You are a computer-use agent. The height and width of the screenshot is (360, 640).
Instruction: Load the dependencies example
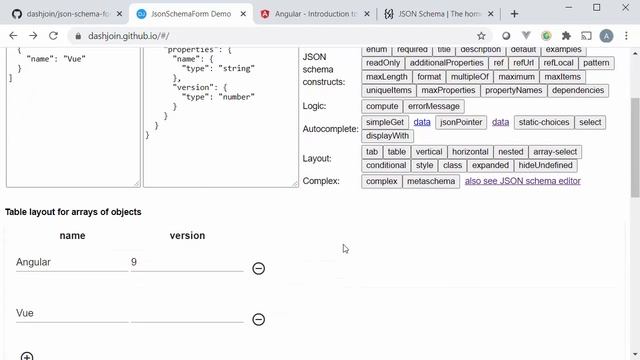tap(578, 90)
